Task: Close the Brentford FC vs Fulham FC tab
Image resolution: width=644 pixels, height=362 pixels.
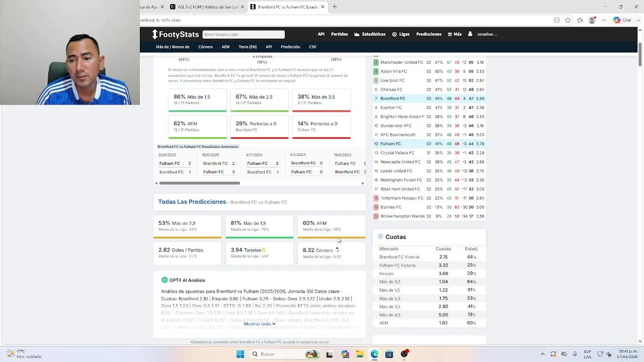Action: pyautogui.click(x=323, y=7)
